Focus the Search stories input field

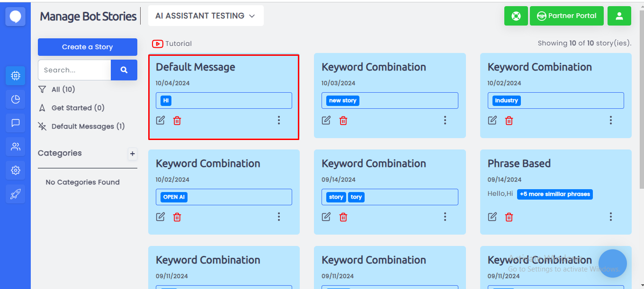tap(74, 70)
